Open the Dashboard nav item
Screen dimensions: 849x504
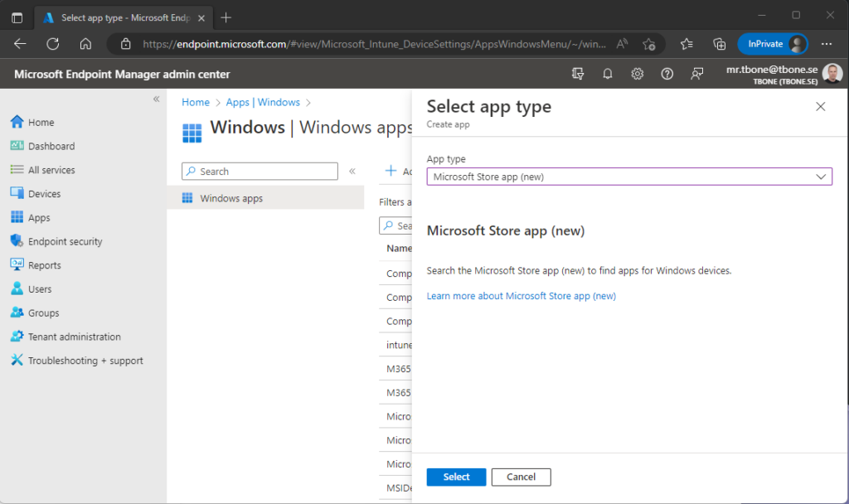point(42,146)
